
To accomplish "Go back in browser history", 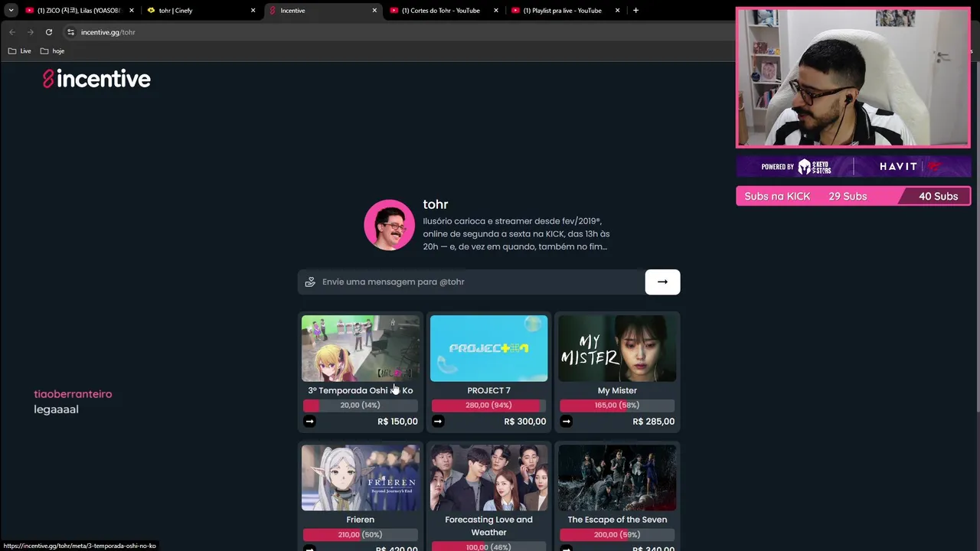I will [12, 32].
